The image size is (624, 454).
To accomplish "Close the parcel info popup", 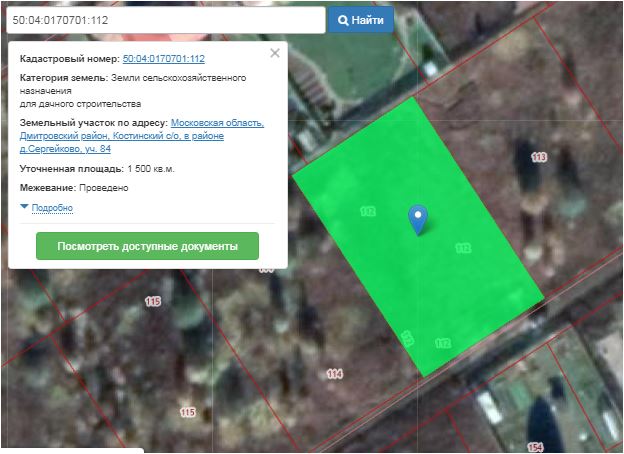I will click(275, 54).
